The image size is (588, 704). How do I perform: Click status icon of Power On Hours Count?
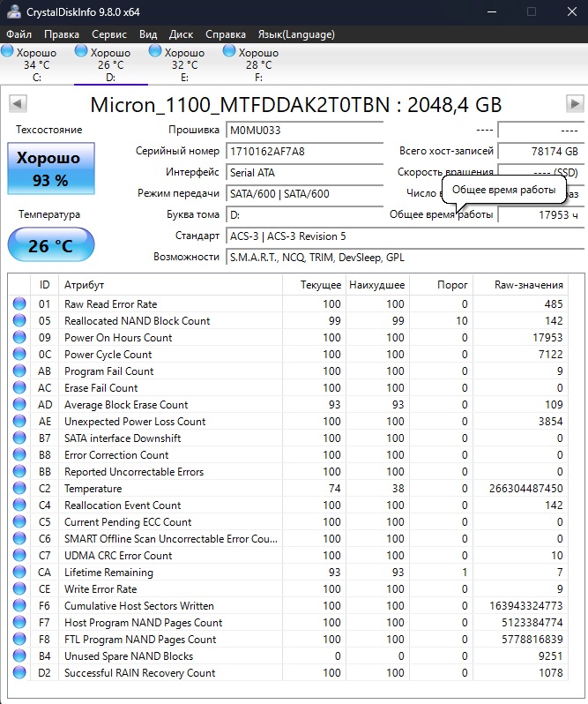point(19,337)
